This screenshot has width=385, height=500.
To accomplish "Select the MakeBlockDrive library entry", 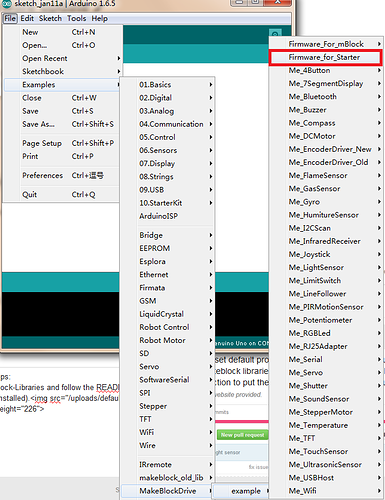I will pos(167,491).
